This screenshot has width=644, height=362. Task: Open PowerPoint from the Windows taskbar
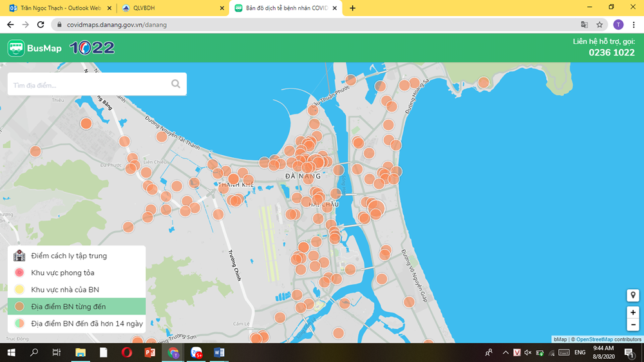click(150, 352)
